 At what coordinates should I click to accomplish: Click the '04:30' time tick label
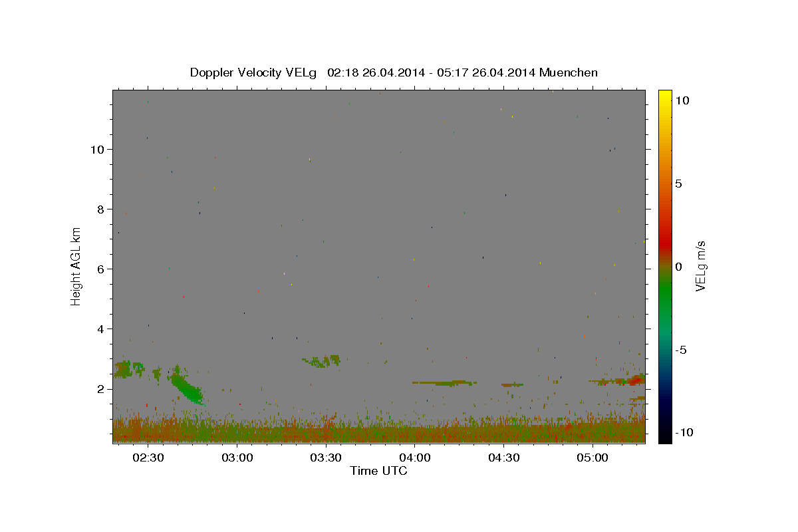point(503,458)
